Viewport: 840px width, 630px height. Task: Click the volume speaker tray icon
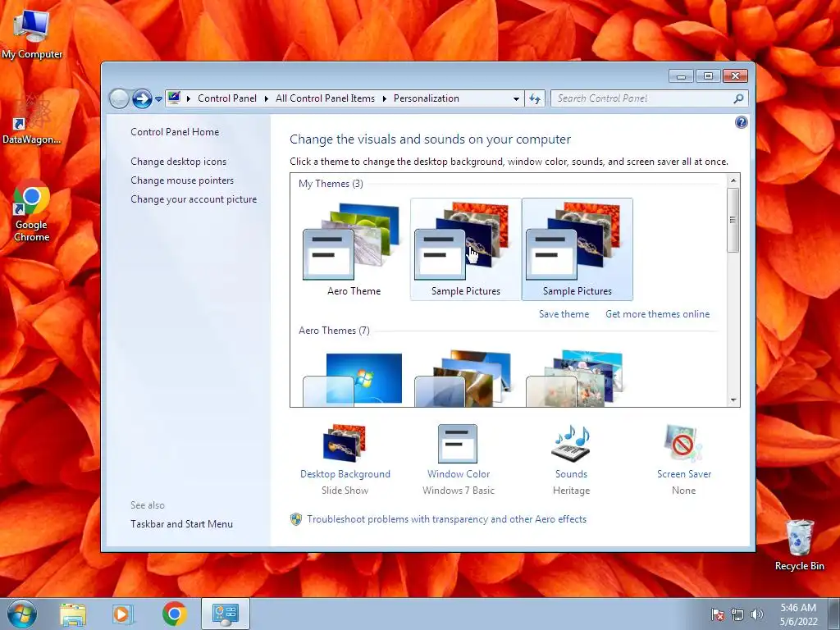point(757,614)
